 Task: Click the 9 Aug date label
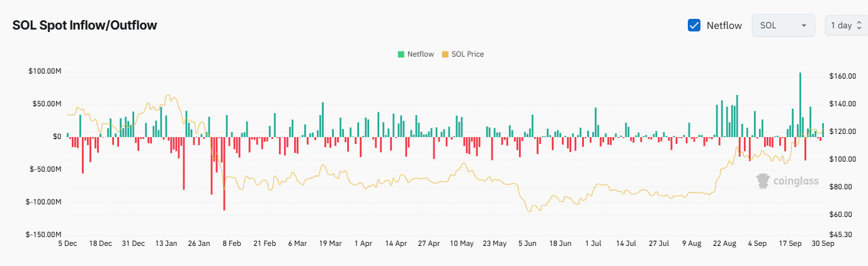tap(691, 243)
